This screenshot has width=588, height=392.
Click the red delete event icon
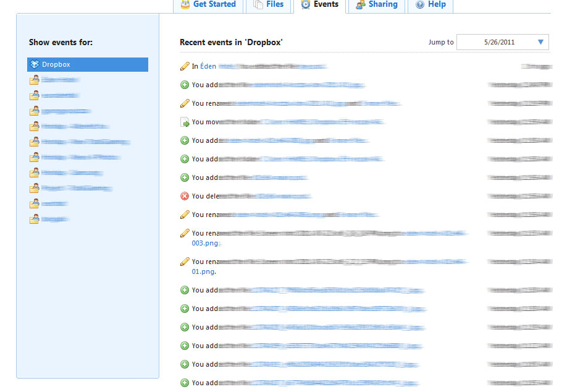click(184, 196)
